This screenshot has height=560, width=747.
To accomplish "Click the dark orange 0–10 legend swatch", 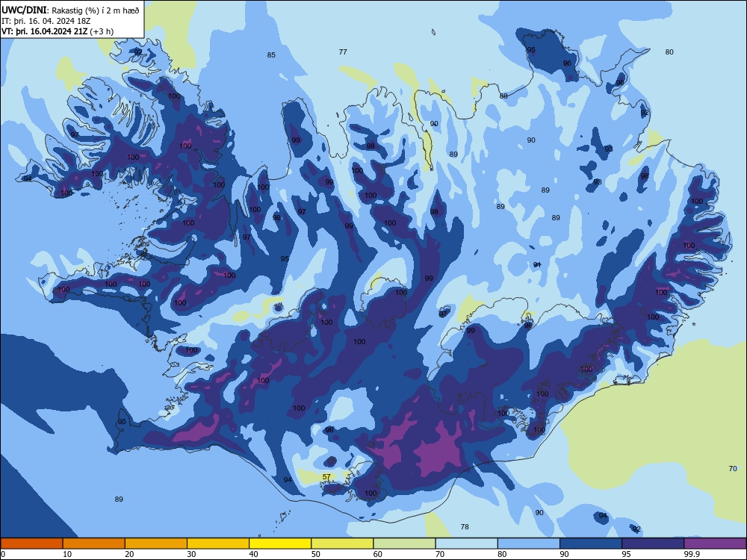I will point(31,544).
